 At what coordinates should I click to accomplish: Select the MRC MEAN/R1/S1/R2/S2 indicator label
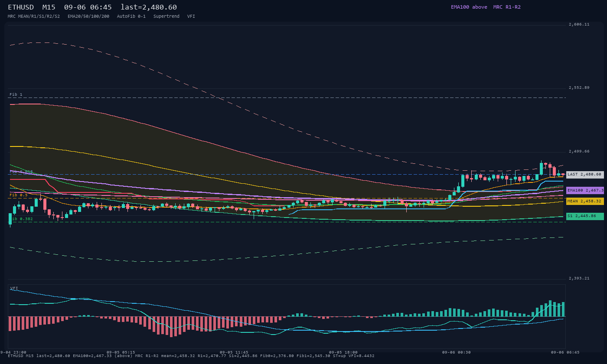point(34,16)
